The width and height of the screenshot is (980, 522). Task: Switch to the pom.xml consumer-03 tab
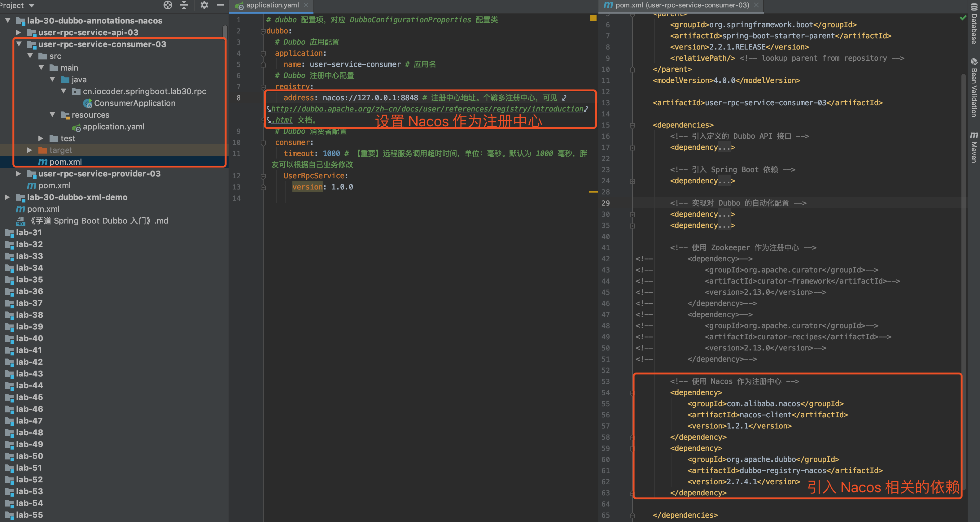tap(681, 5)
